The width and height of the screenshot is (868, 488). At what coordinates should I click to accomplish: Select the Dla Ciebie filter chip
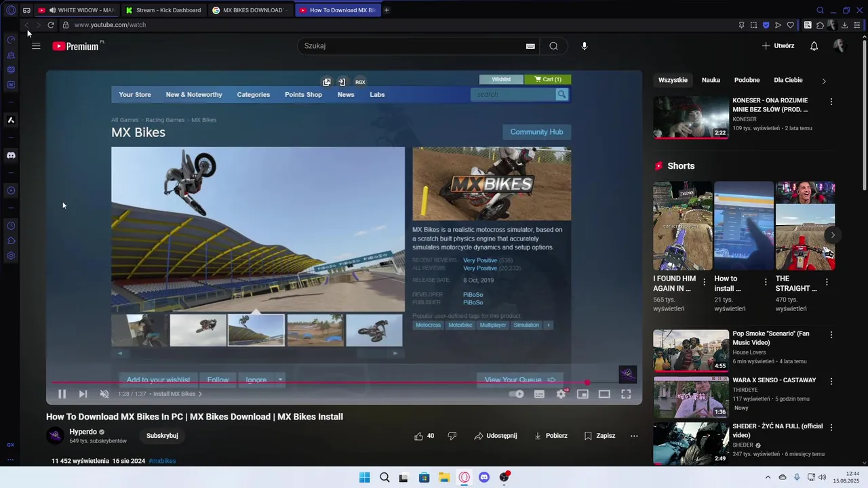[x=788, y=80]
